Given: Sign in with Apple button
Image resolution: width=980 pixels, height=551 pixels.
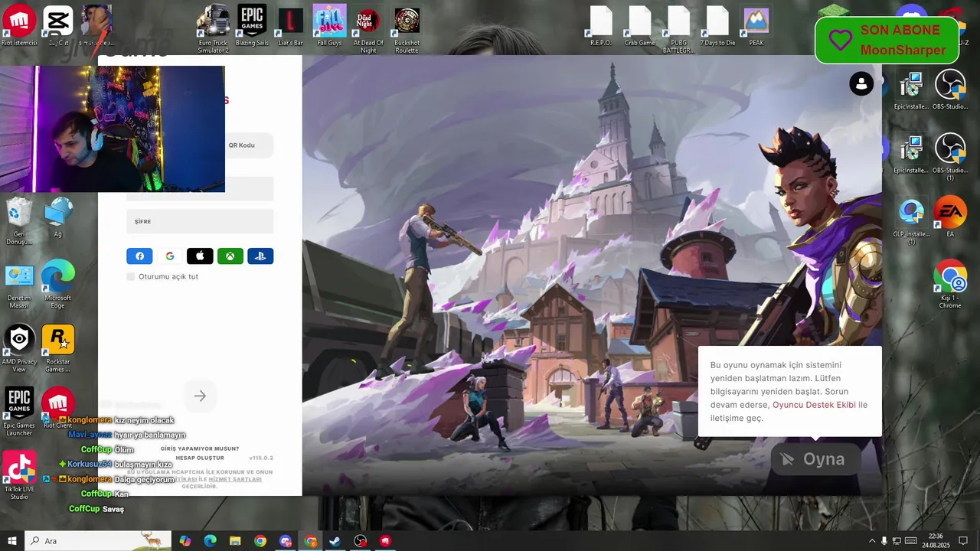Looking at the screenshot, I should [x=200, y=256].
